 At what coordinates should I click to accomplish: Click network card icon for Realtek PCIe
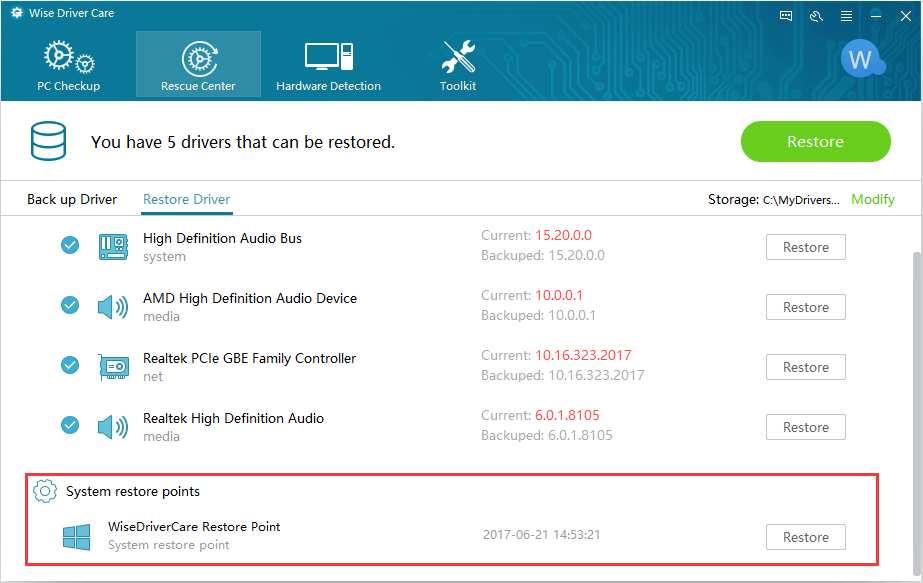coord(114,367)
